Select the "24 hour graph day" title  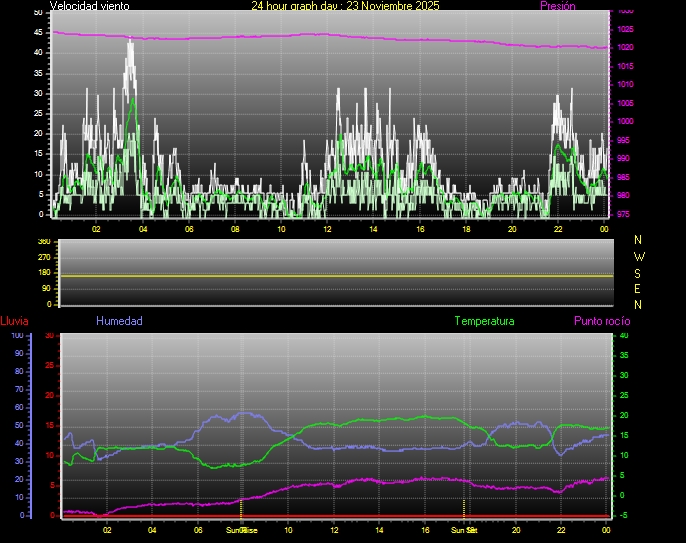click(x=345, y=6)
